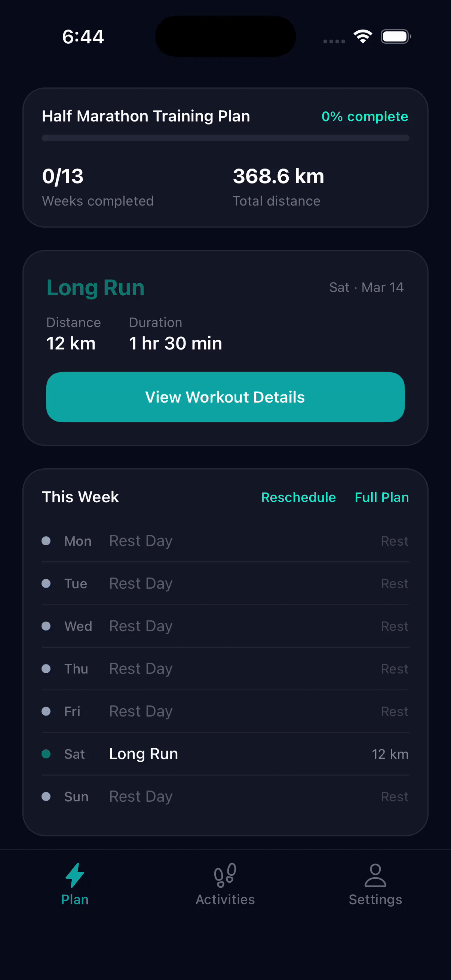Click the Total distance stat
Viewport: 451px width, 980px height.
coord(277,187)
